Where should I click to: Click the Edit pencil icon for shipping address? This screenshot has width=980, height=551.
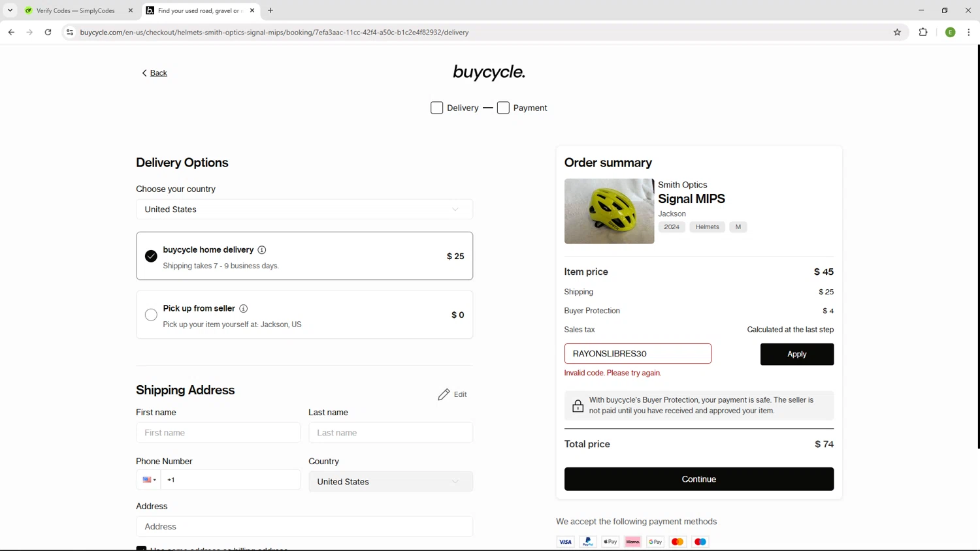point(444,394)
